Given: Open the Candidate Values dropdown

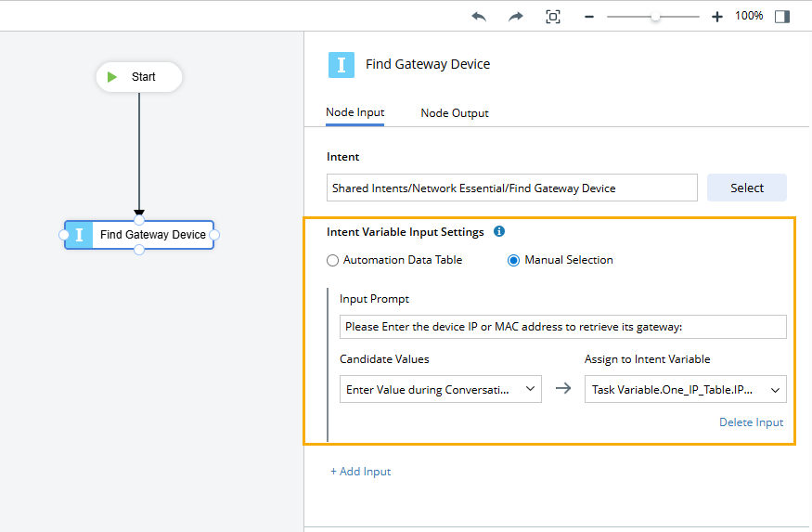Looking at the screenshot, I should tap(440, 389).
